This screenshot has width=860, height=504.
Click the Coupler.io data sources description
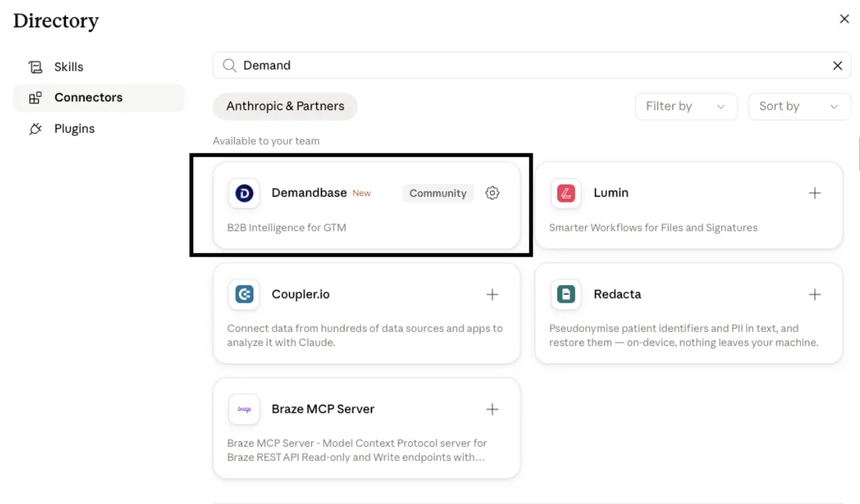(365, 335)
